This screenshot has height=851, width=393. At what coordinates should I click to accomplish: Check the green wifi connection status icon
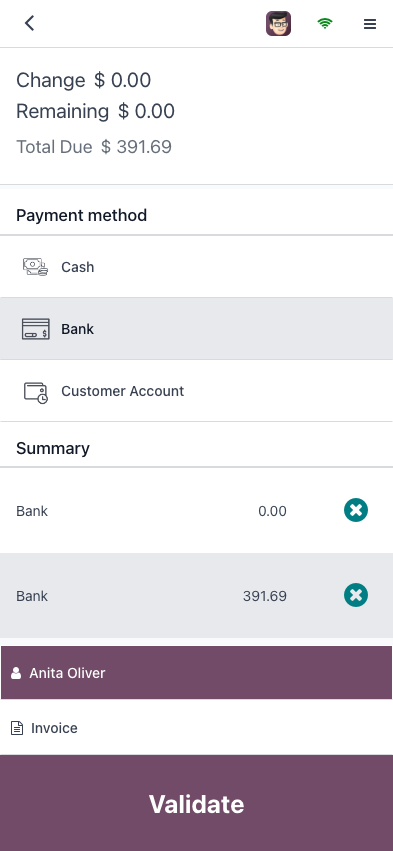click(325, 23)
